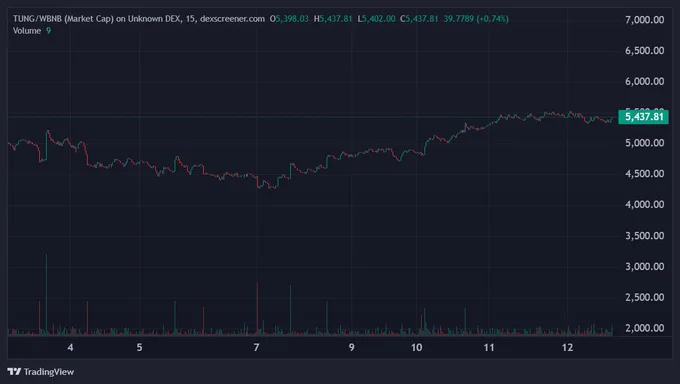Click the 6,000.00 price axis label
Viewport: 680px width, 384px height.
[644, 81]
